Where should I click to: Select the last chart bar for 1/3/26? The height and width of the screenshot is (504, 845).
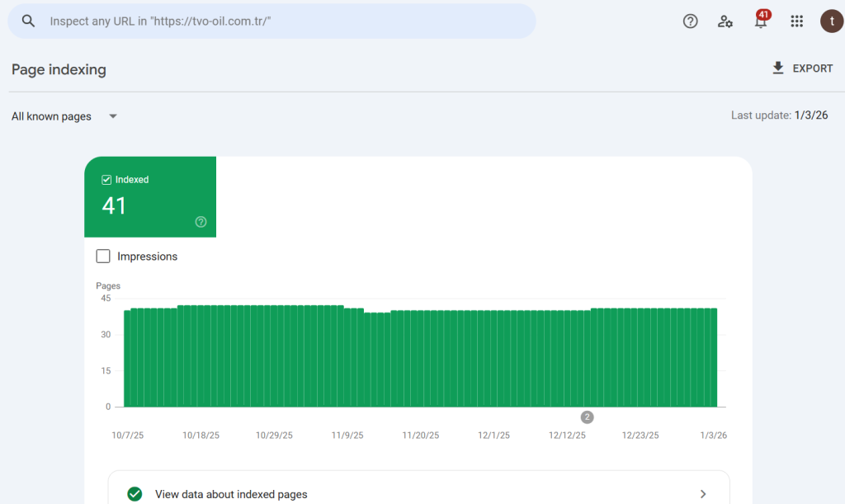[x=713, y=358]
